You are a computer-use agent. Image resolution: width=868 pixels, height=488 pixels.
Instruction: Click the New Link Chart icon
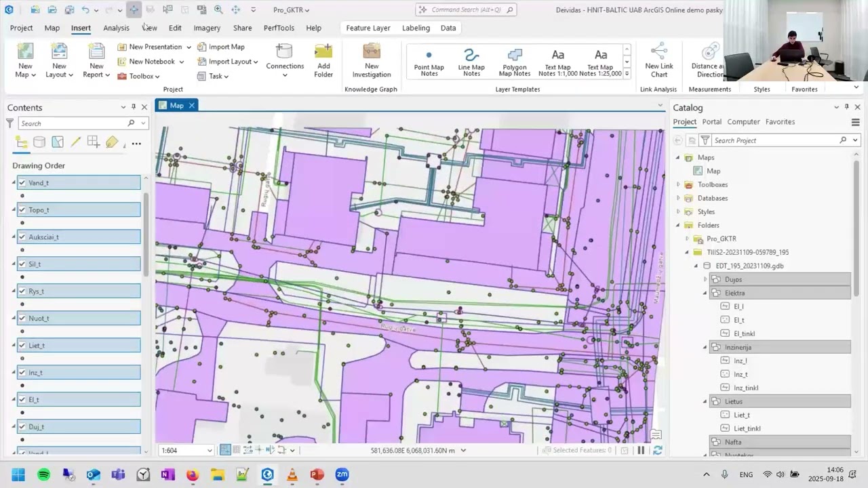pos(659,52)
